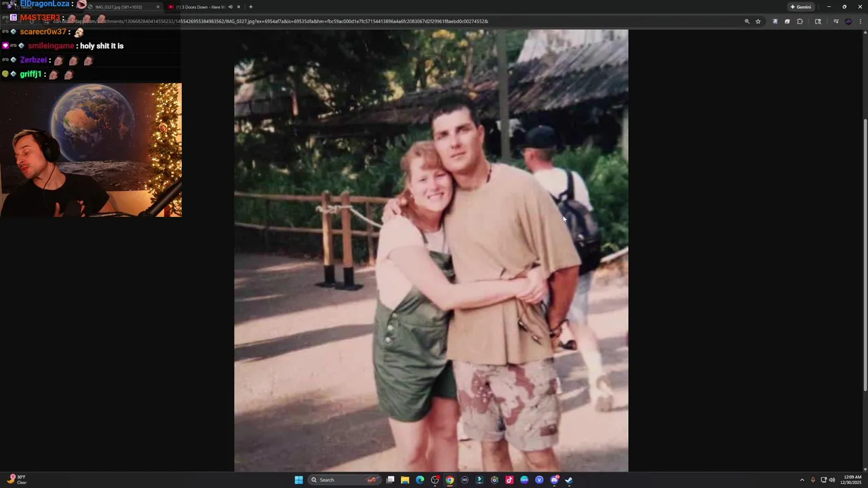Screen dimensions: 868x488
Task: Click the streamer webcam overlay
Action: tap(91, 150)
